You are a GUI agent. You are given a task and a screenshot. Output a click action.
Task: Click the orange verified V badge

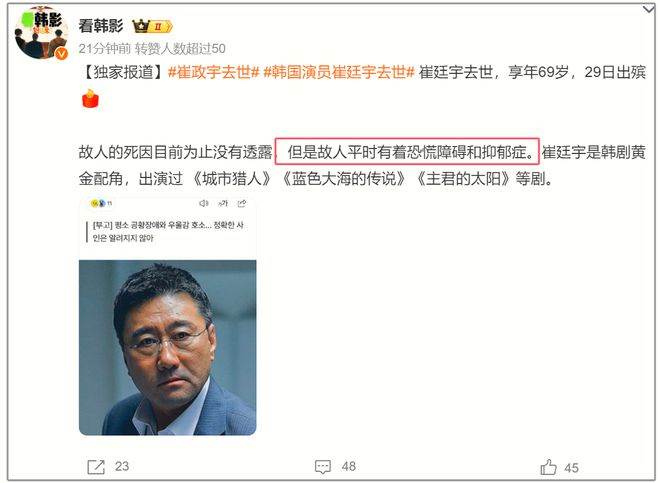click(x=61, y=53)
